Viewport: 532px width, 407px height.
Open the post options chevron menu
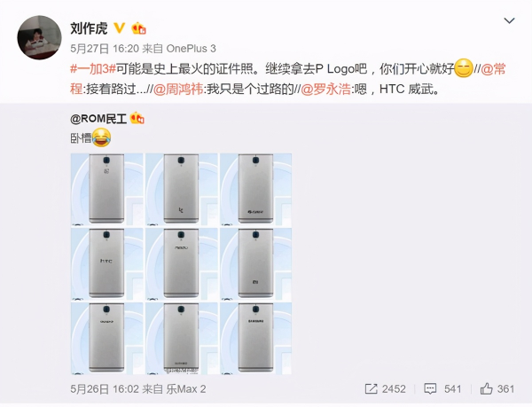click(x=509, y=21)
